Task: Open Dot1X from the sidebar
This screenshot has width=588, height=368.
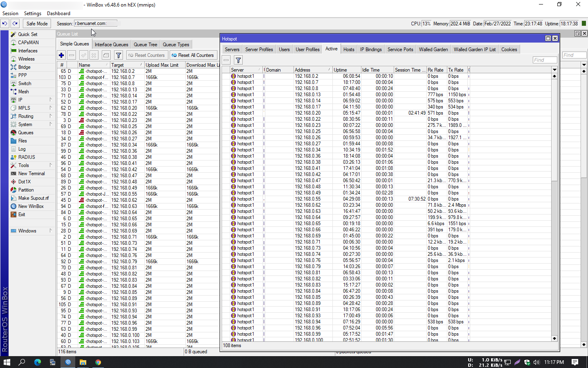Action: (24, 182)
